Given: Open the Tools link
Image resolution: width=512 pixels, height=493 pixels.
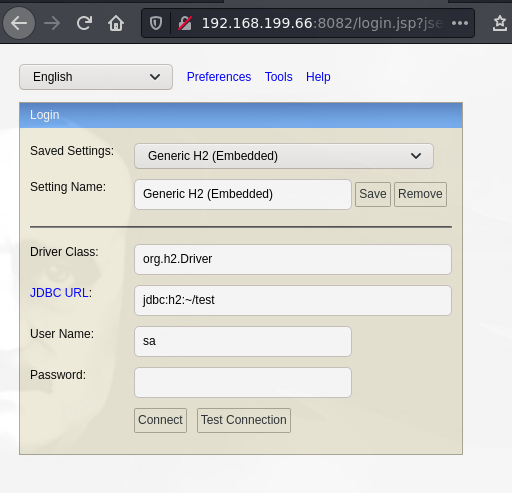Looking at the screenshot, I should pyautogui.click(x=279, y=77).
